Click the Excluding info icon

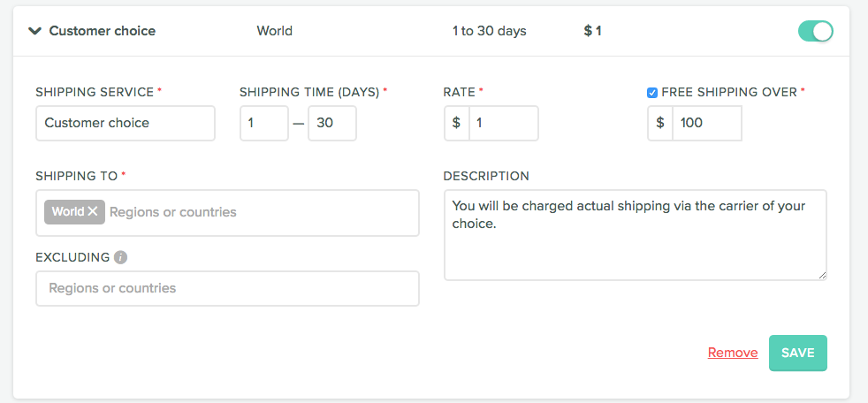click(121, 258)
